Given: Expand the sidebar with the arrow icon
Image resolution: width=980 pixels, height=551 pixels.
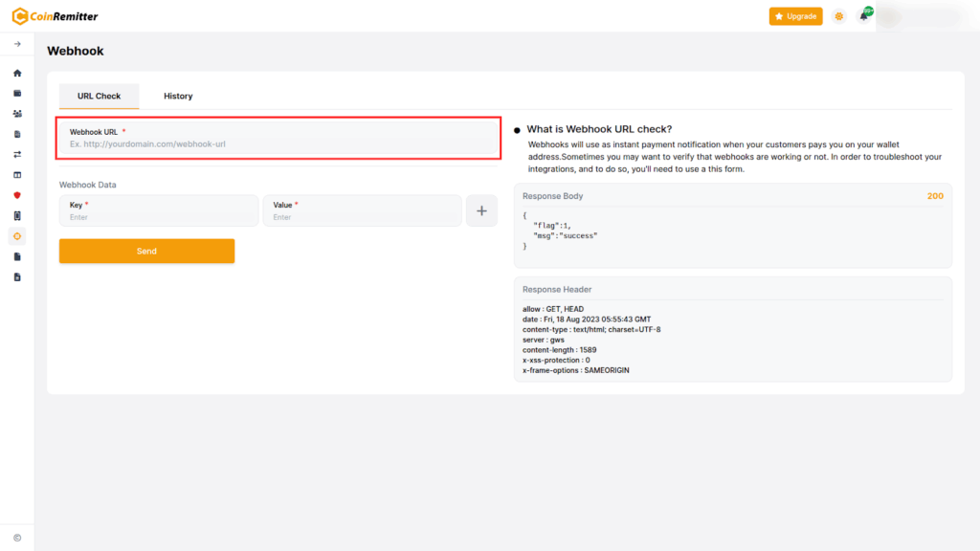Looking at the screenshot, I should click(x=17, y=44).
